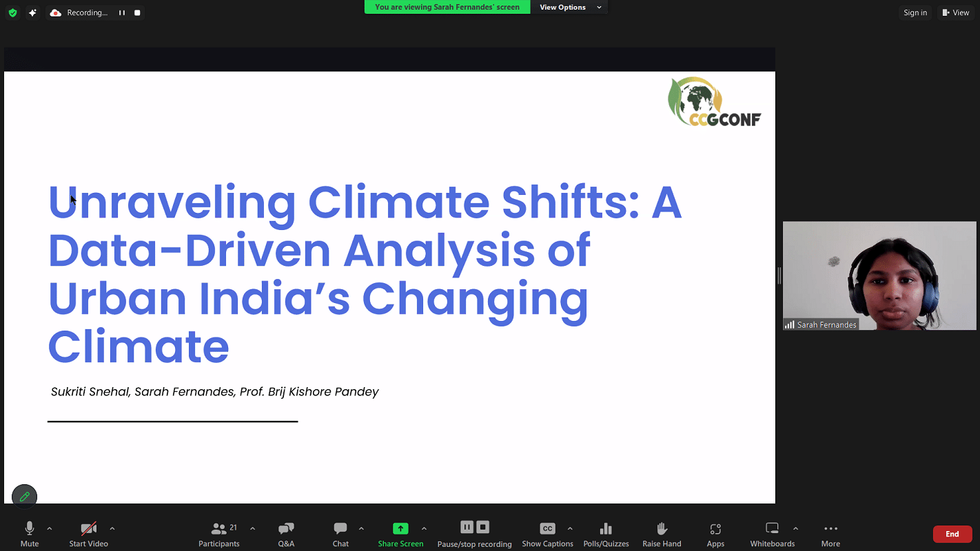
Task: Click the Share Screen icon
Action: [x=400, y=528]
